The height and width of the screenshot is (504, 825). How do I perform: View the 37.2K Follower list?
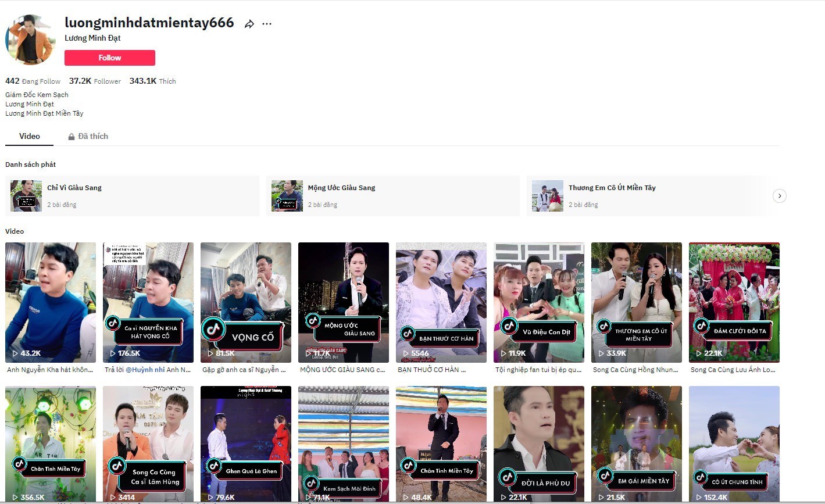click(95, 81)
